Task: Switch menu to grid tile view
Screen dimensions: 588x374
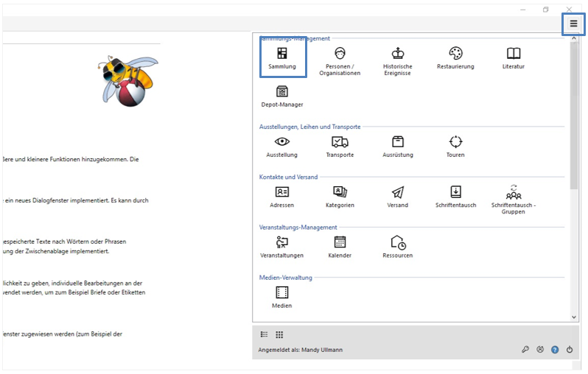Action: point(279,334)
